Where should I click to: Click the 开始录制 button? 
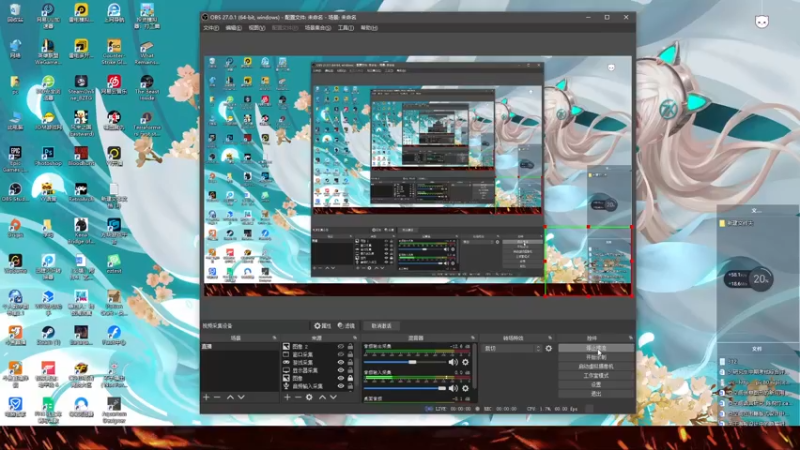click(x=596, y=357)
